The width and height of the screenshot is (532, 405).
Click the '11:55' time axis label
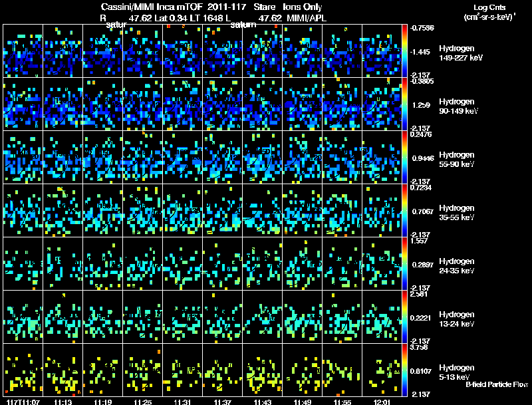pyautogui.click(x=342, y=402)
